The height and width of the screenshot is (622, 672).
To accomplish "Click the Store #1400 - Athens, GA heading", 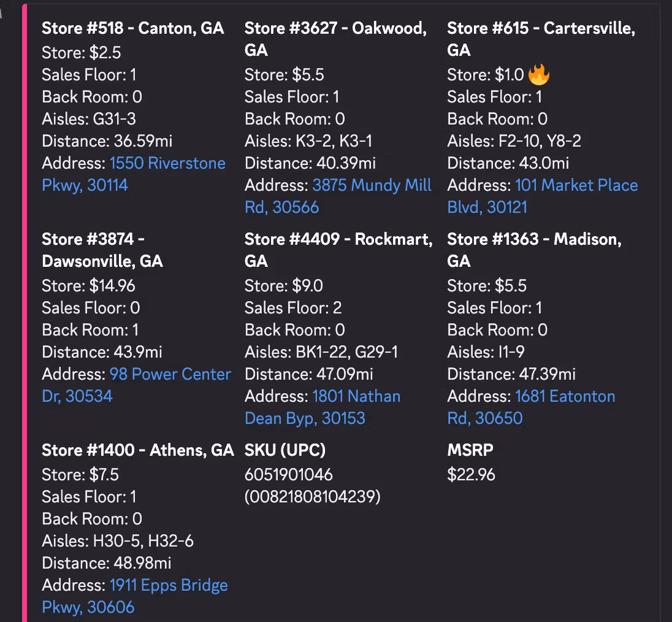I will pos(138,450).
